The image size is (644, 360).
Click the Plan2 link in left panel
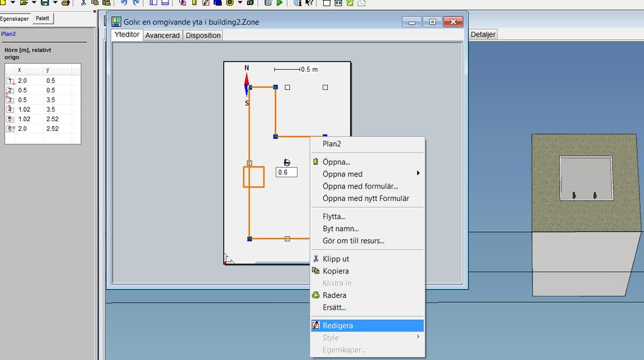pyautogui.click(x=8, y=34)
